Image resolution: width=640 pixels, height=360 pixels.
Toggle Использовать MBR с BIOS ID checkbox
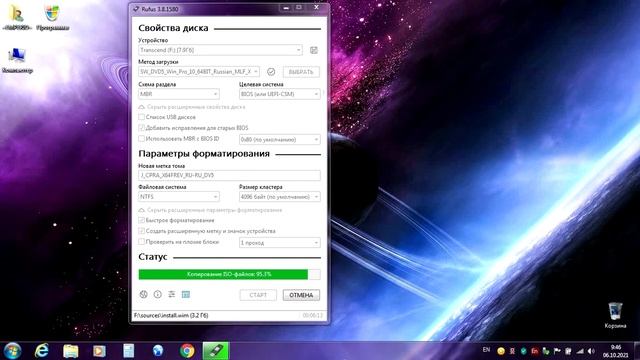tap(142, 139)
